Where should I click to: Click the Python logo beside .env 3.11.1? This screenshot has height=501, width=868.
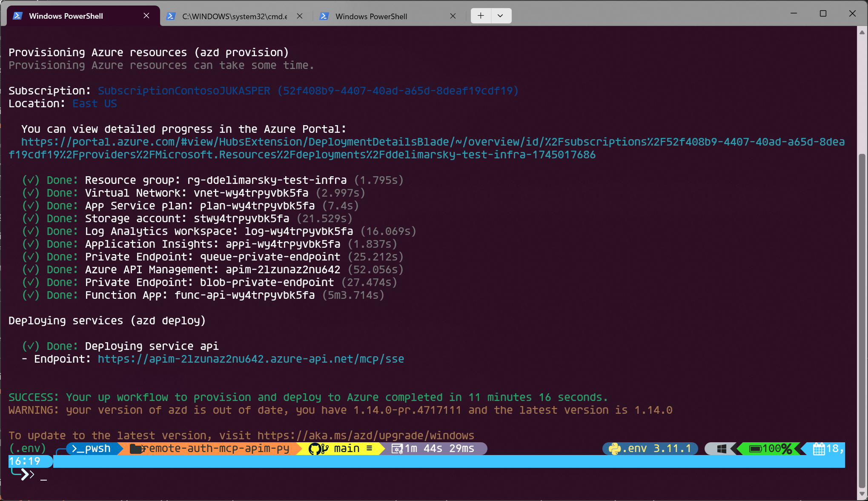(614, 449)
